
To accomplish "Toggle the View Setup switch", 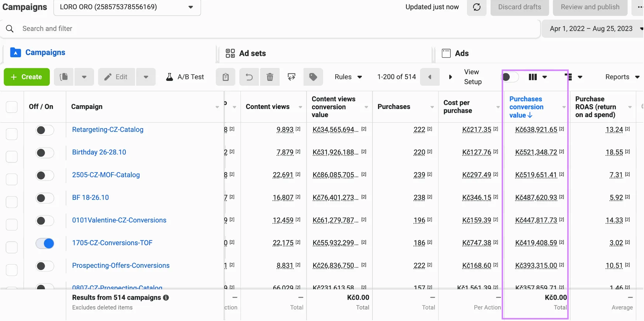I will pos(510,77).
